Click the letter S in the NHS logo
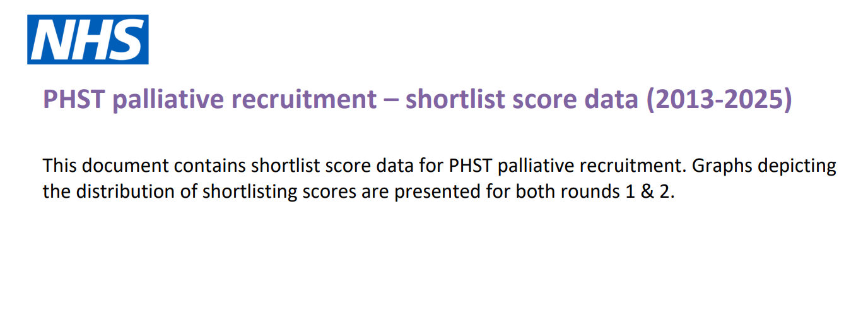The width and height of the screenshot is (868, 314). [x=125, y=40]
